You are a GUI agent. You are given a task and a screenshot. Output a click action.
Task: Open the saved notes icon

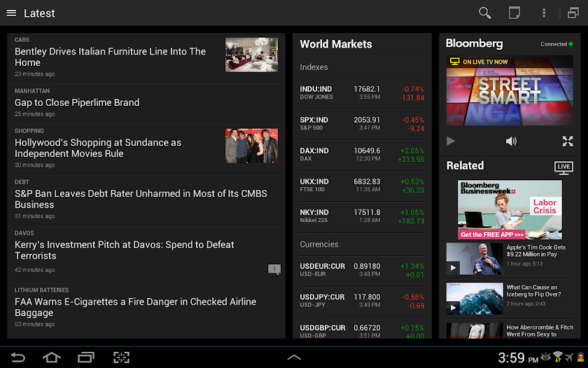514,13
